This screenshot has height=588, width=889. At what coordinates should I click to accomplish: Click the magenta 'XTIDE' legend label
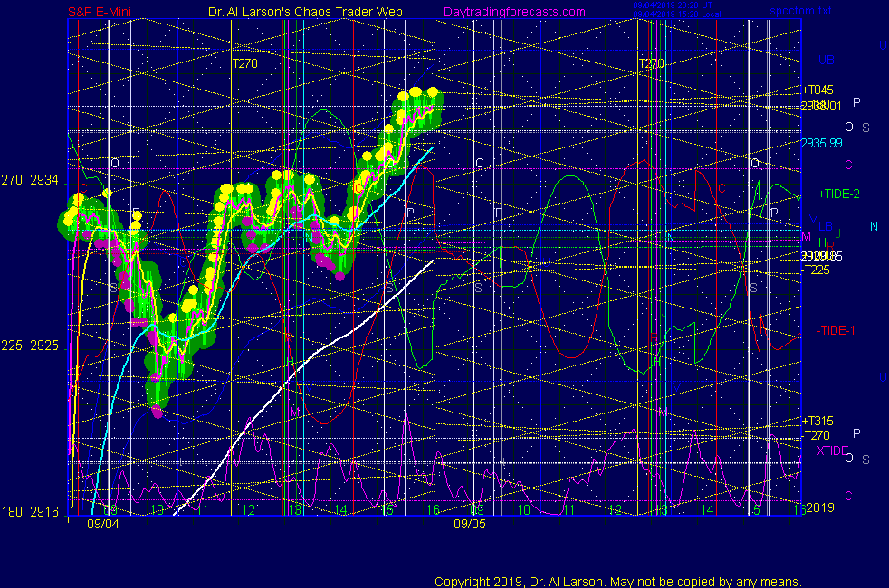[832, 450]
